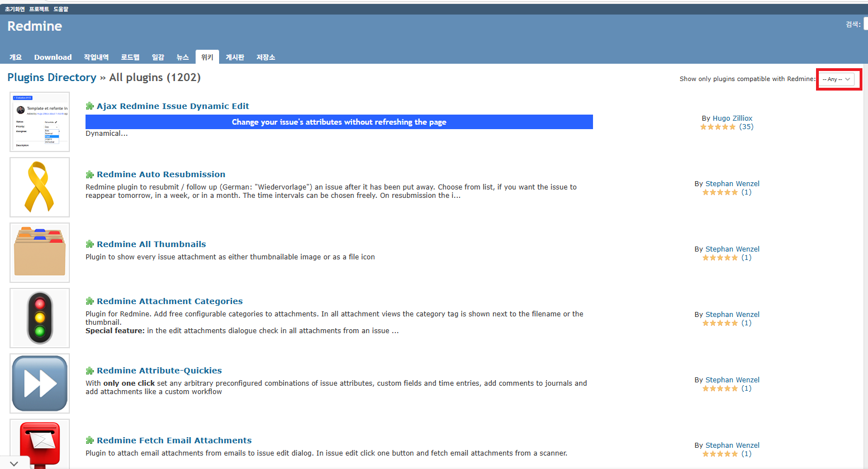868x469 pixels.
Task: Open the 저장소 tab
Action: click(266, 57)
